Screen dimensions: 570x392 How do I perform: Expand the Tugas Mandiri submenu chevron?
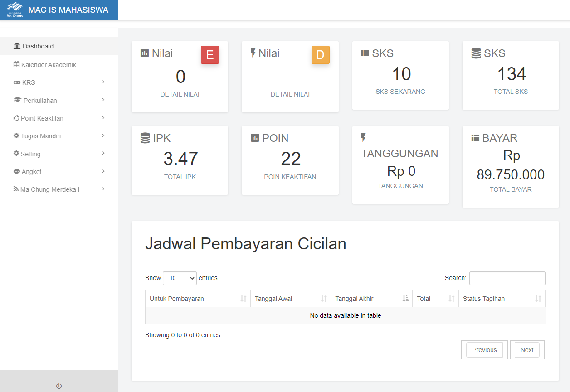point(103,136)
